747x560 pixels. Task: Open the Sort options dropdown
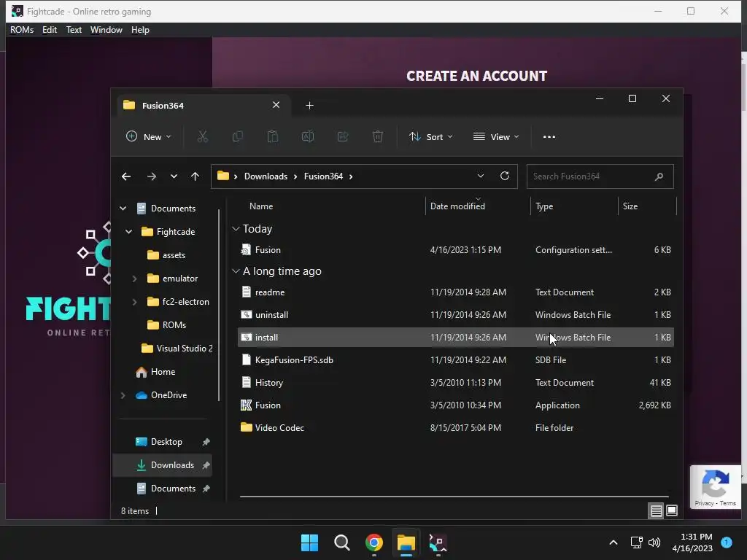pyautogui.click(x=431, y=136)
